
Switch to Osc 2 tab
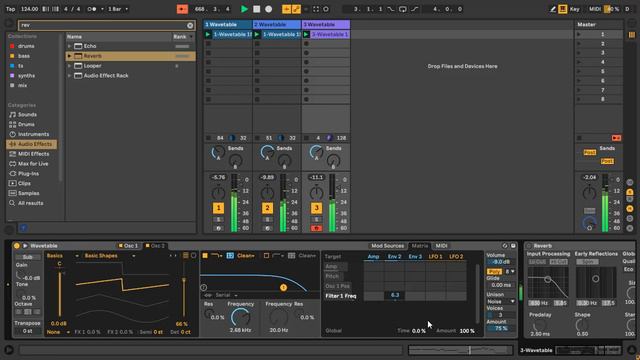point(155,246)
